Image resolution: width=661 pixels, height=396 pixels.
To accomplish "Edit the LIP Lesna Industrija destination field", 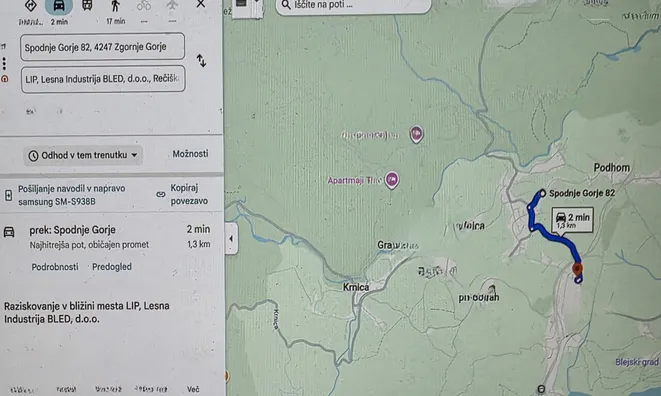I will coord(103,79).
